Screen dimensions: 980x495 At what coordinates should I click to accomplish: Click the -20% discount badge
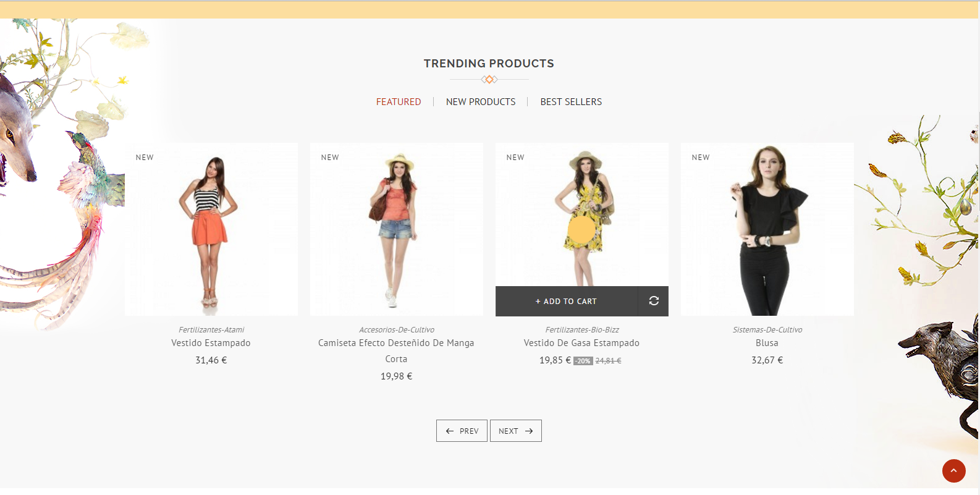583,361
